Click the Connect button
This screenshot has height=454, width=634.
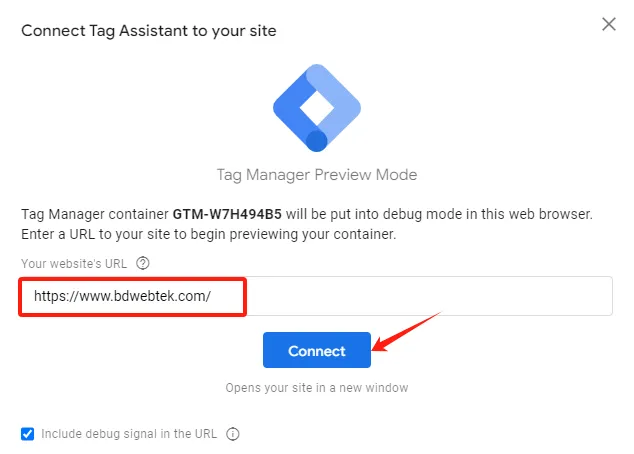point(317,350)
